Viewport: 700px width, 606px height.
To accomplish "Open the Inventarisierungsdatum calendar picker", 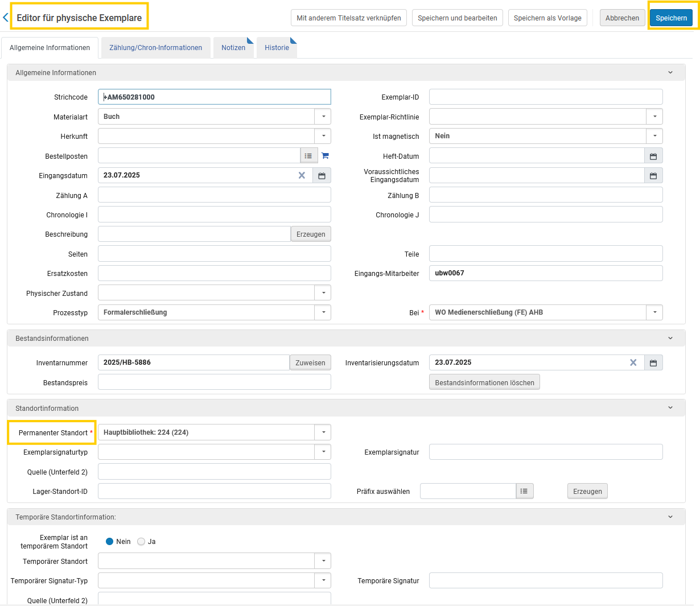I will click(653, 362).
